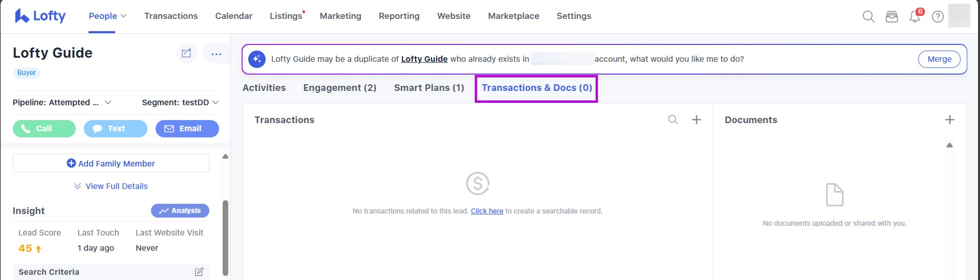
Task: Edit Search Criteria using pencil icon
Action: click(199, 272)
